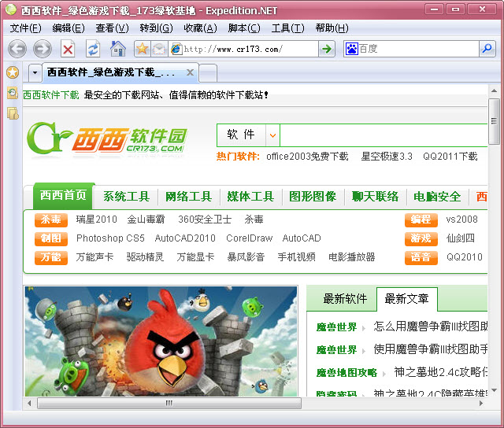504x428 pixels.
Task: Click the magnifier search button
Action: tap(487, 49)
